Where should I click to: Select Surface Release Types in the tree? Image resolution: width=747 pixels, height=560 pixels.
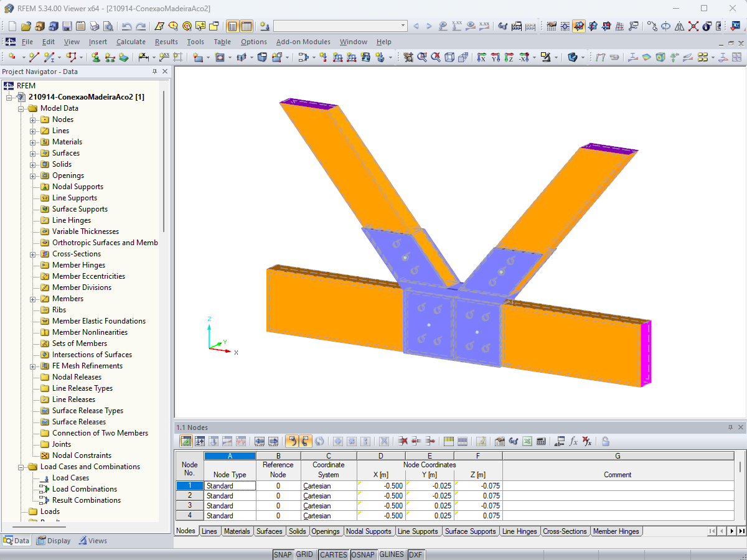pyautogui.click(x=88, y=411)
